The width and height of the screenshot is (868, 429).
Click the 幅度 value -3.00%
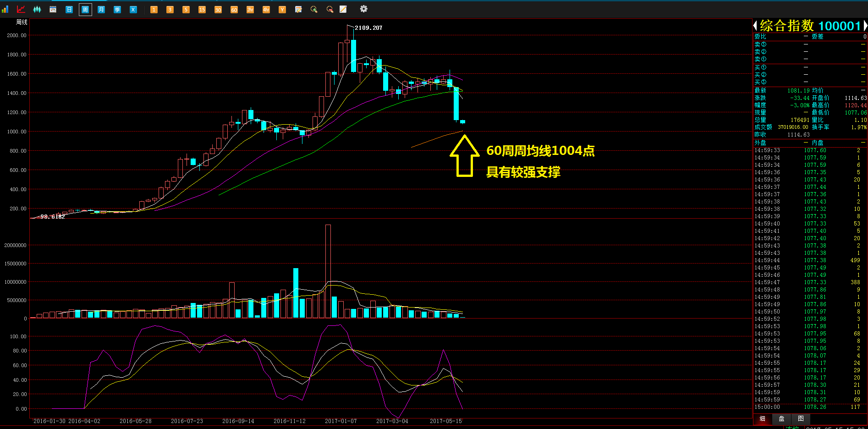pos(800,105)
